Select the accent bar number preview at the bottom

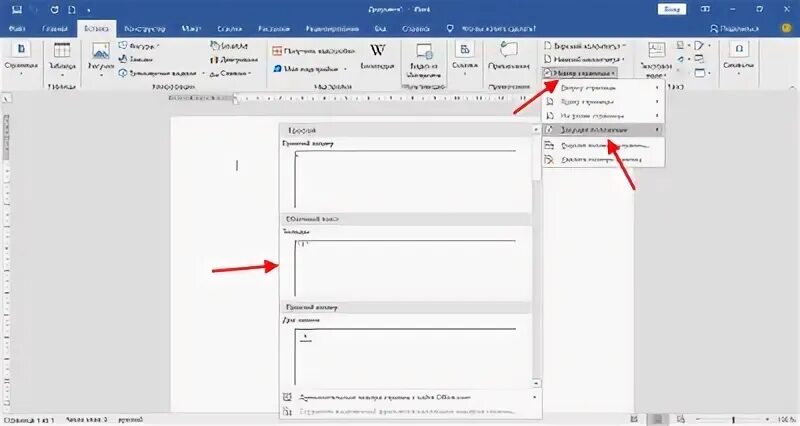[406, 352]
